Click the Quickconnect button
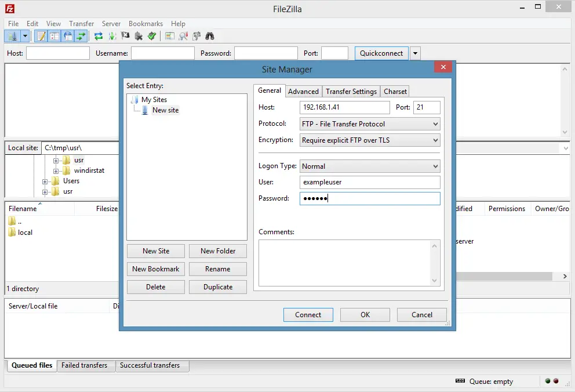This screenshot has width=575, height=392. [x=381, y=53]
